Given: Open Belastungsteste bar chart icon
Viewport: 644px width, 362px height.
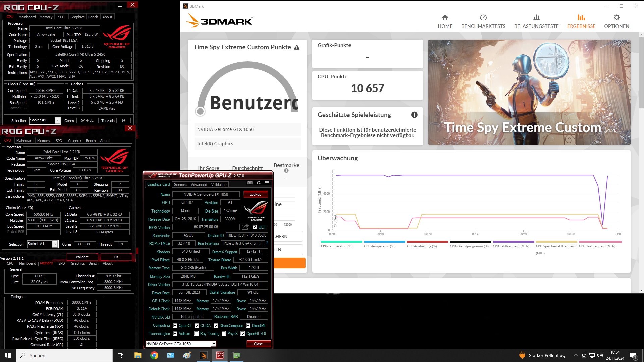Looking at the screenshot, I should (x=536, y=17).
